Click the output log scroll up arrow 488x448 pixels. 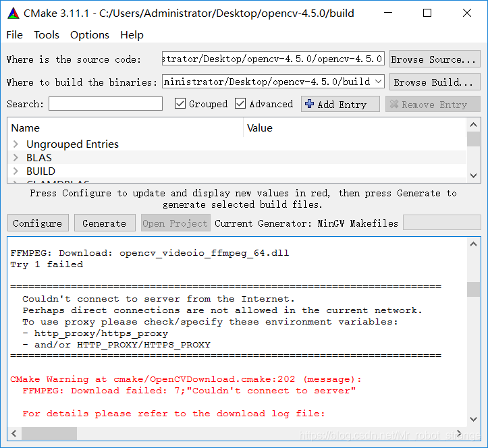[x=473, y=244]
